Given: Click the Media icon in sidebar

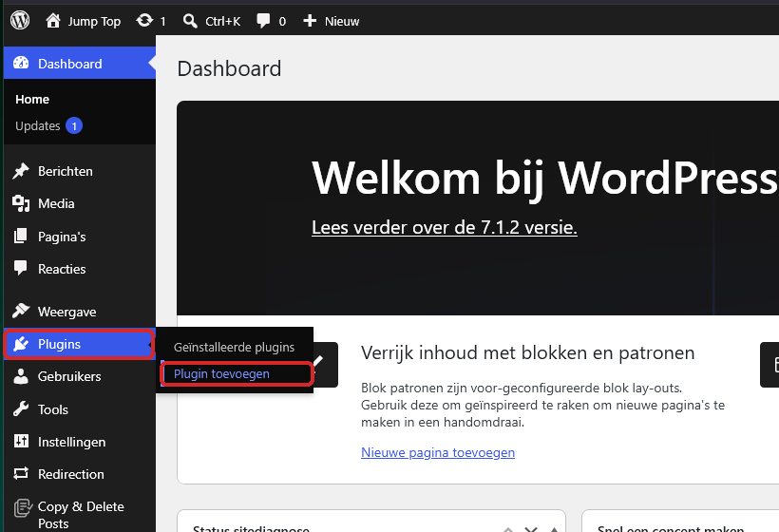Looking at the screenshot, I should (x=21, y=203).
